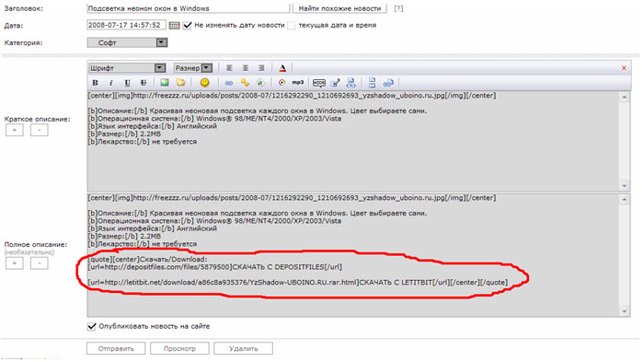The image size is (644, 362).
Task: Apply underline formatting button
Action: click(127, 83)
